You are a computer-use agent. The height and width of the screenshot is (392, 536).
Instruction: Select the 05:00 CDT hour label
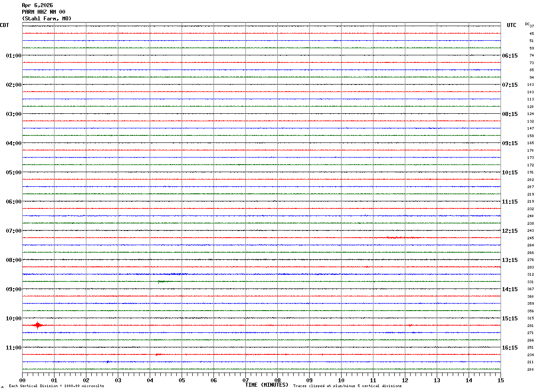click(14, 173)
